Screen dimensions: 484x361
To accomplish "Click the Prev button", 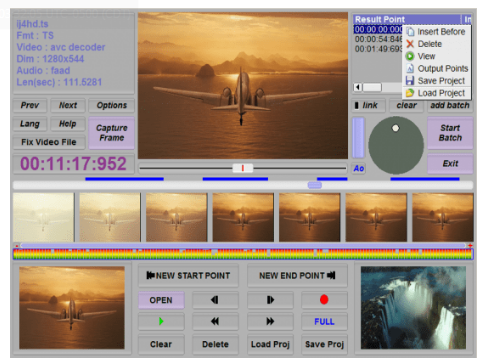I will tap(30, 105).
